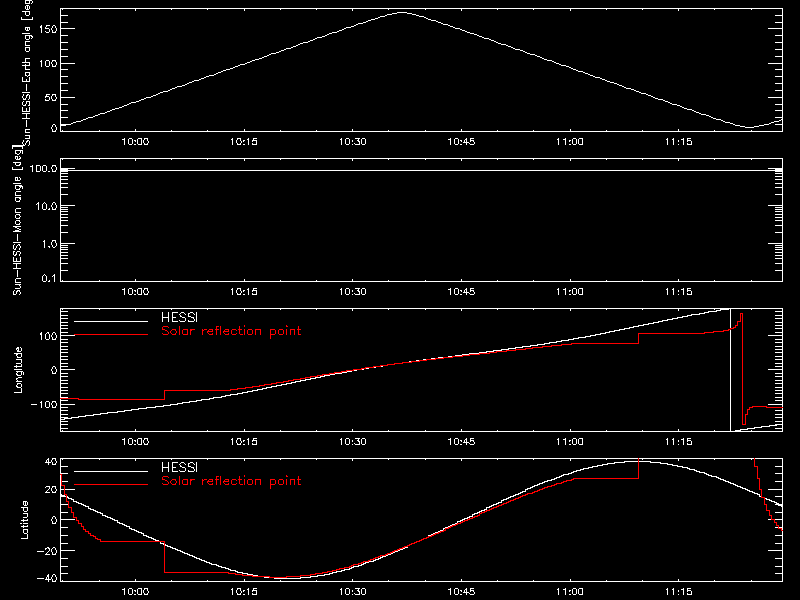Click the 20 y-tick on Latitude plot
Screen dimensions: 800x600
pyautogui.click(x=51, y=490)
